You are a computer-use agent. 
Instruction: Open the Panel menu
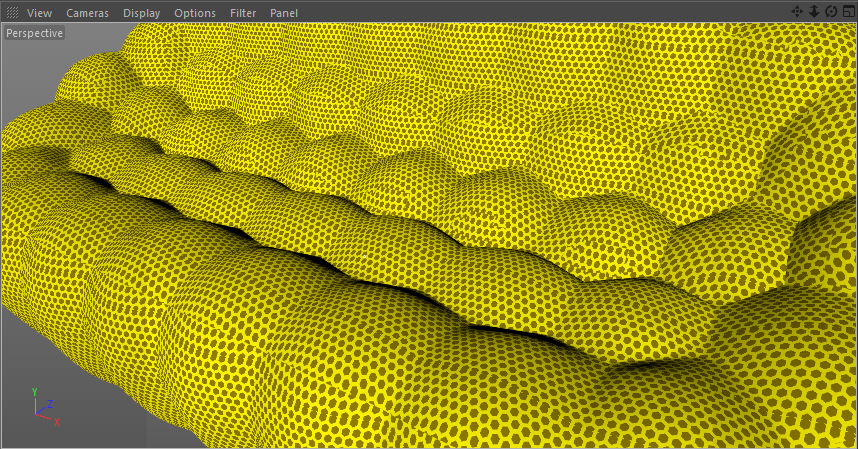[284, 13]
